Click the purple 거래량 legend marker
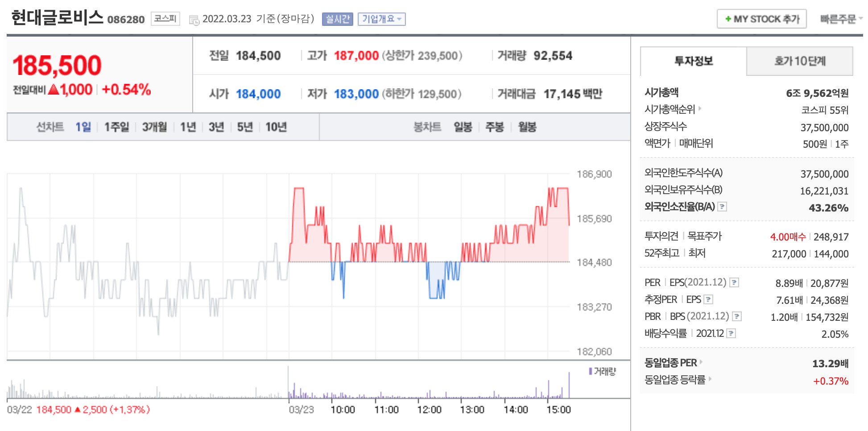The width and height of the screenshot is (868, 431). pos(591,371)
